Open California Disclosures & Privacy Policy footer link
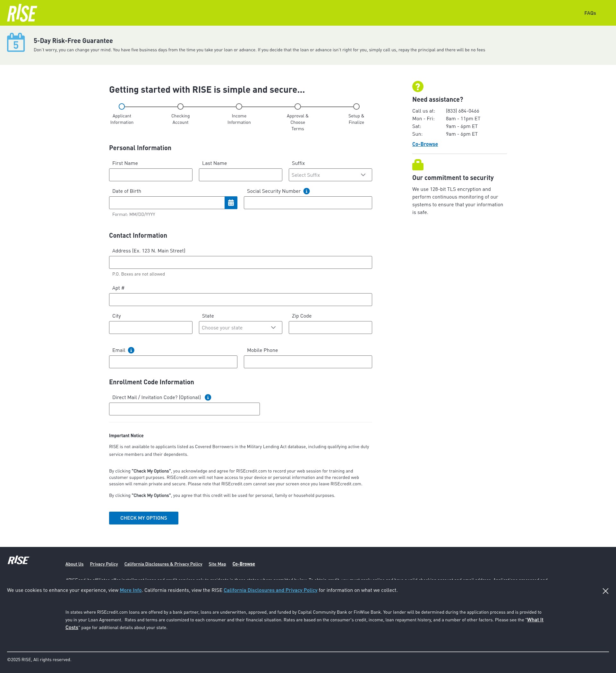 (163, 564)
